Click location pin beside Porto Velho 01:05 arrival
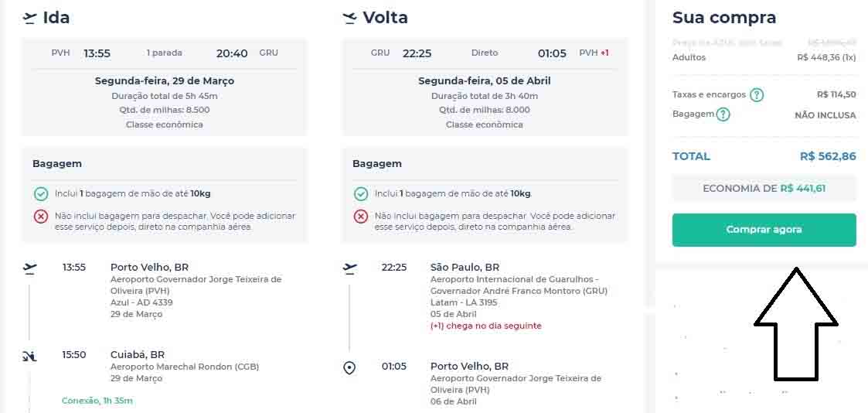Viewport: 868px width, 413px height. 349,367
